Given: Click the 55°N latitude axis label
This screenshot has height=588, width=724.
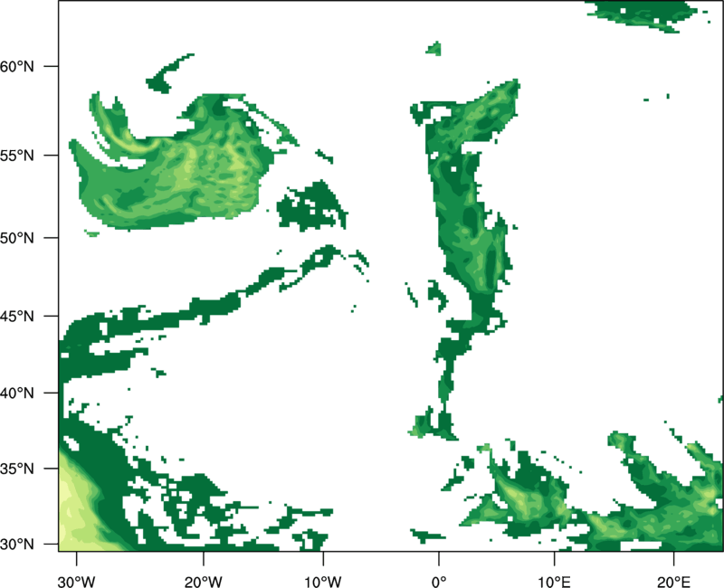Looking at the screenshot, I should pyautogui.click(x=17, y=156).
